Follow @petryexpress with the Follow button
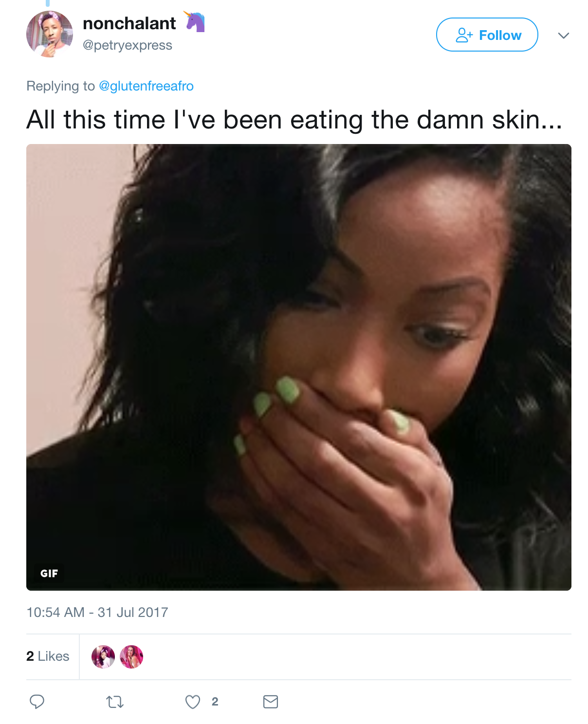The image size is (588, 724). click(487, 35)
